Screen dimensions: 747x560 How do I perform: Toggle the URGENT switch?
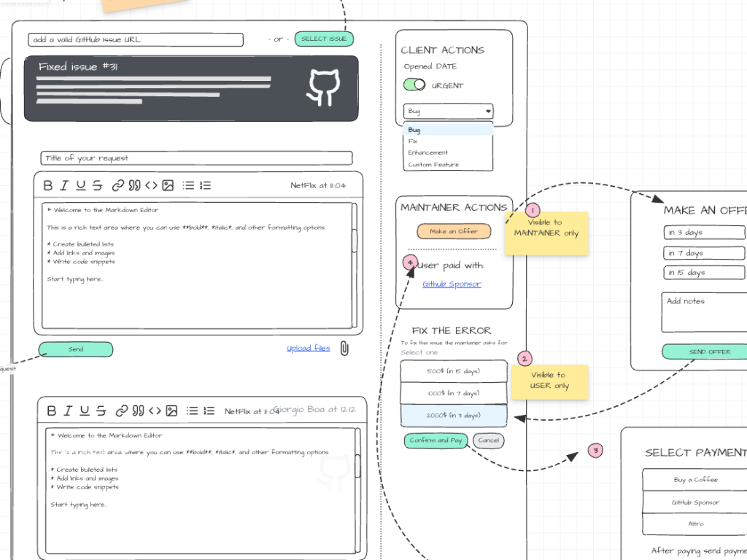(414, 85)
